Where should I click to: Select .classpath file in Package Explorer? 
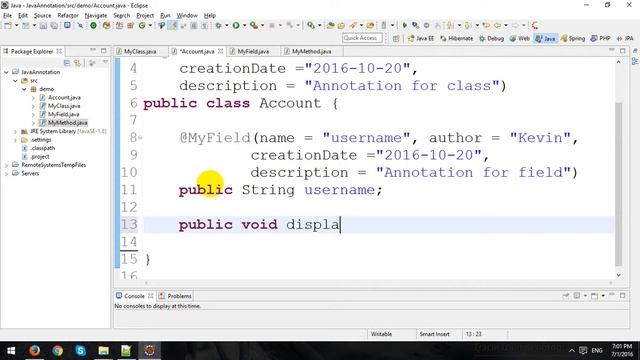point(42,148)
